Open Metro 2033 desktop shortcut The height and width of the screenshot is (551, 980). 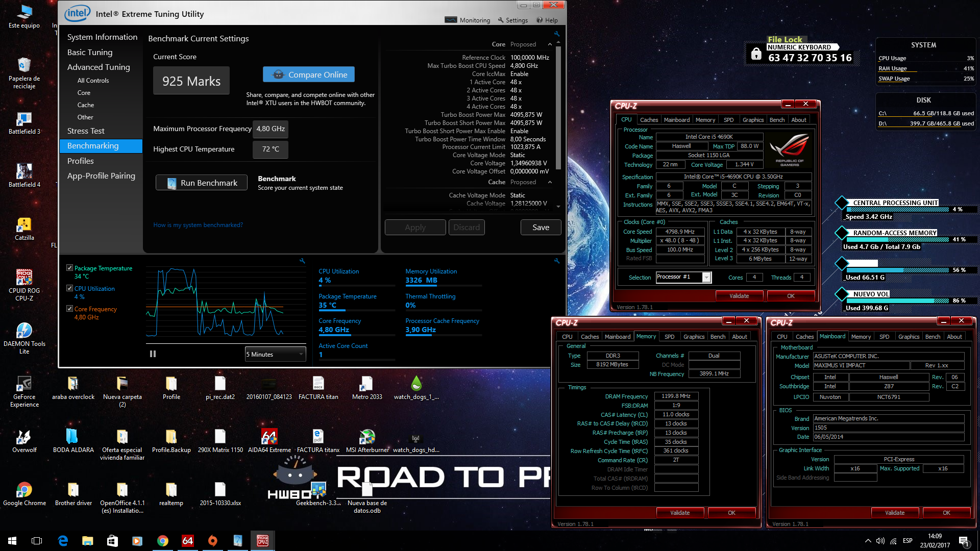pos(367,388)
